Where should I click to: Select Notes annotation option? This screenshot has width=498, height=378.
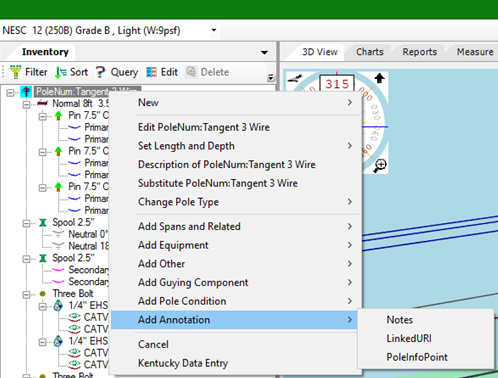click(x=426, y=320)
